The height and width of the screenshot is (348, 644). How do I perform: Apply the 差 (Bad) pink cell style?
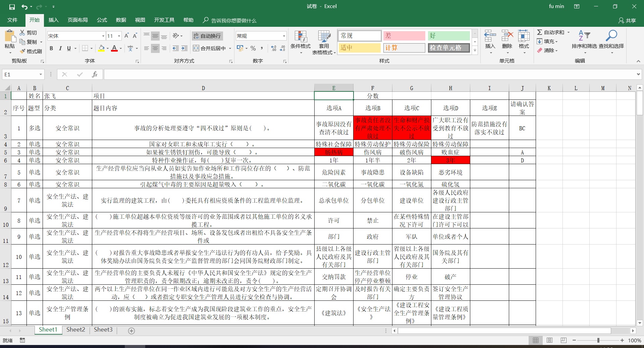[x=404, y=36]
